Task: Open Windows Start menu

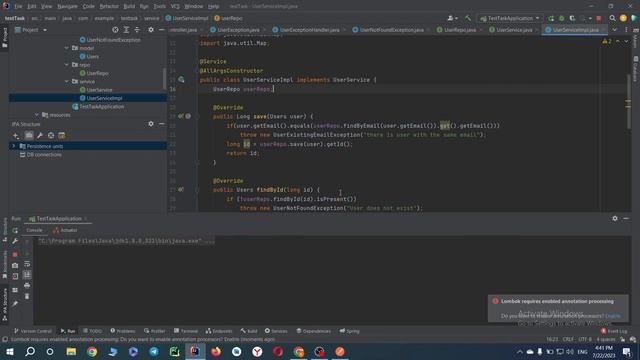Action: [9, 351]
